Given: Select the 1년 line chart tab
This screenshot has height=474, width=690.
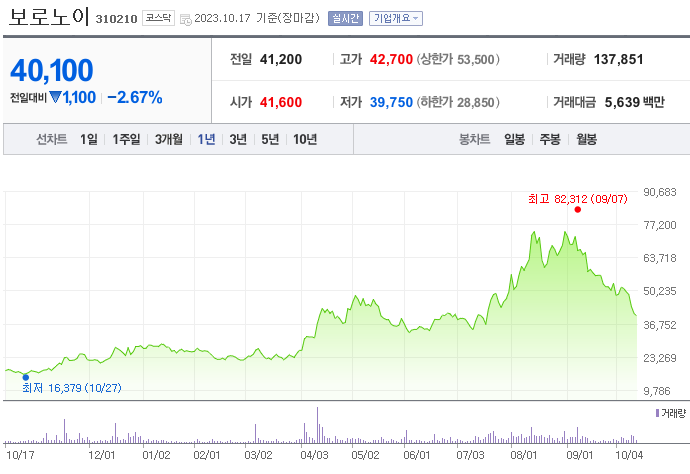Looking at the screenshot, I should pos(206,140).
